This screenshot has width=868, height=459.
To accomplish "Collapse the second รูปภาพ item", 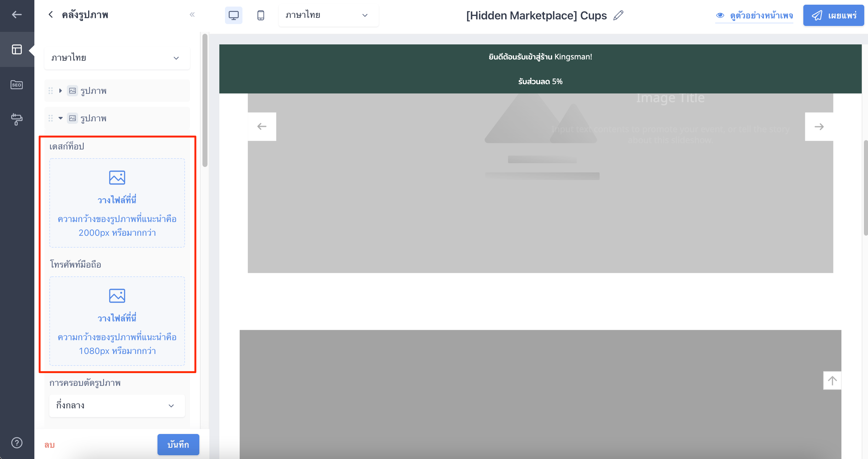I will pyautogui.click(x=61, y=118).
